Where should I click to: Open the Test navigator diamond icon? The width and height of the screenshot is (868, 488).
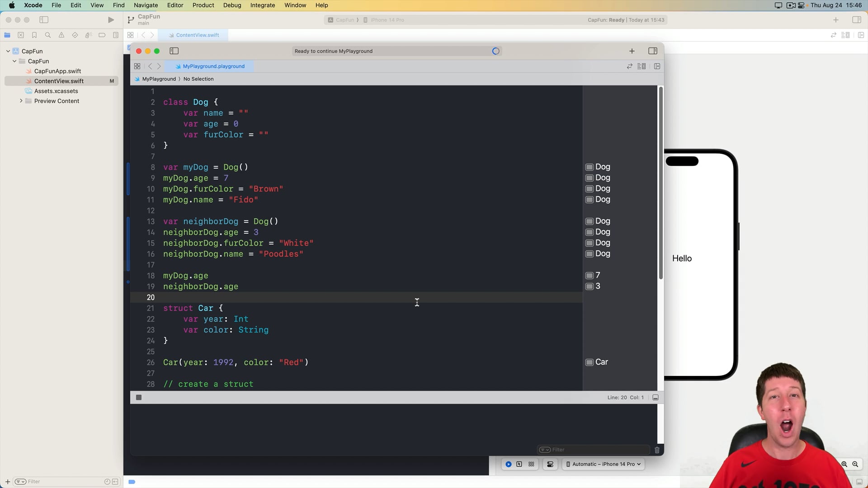pos(75,35)
